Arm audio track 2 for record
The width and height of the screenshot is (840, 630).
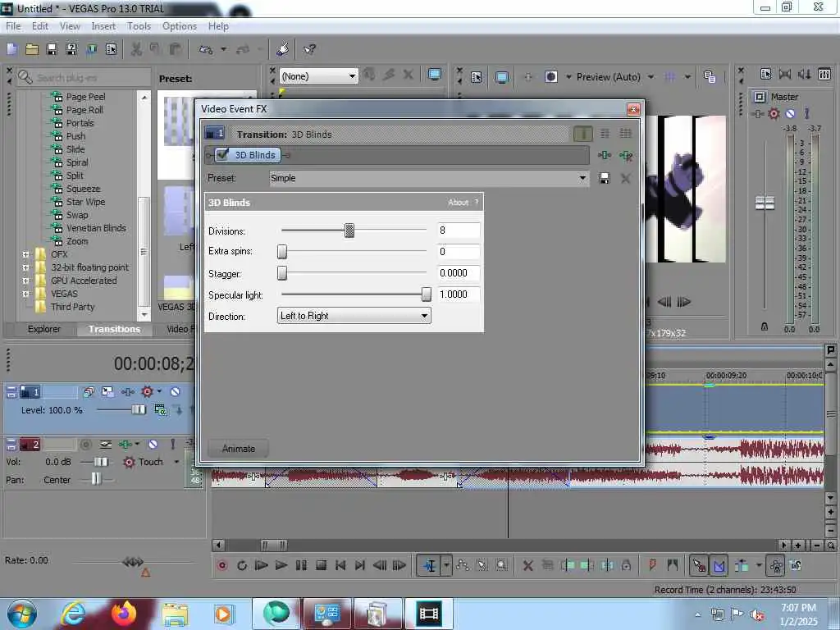click(85, 444)
